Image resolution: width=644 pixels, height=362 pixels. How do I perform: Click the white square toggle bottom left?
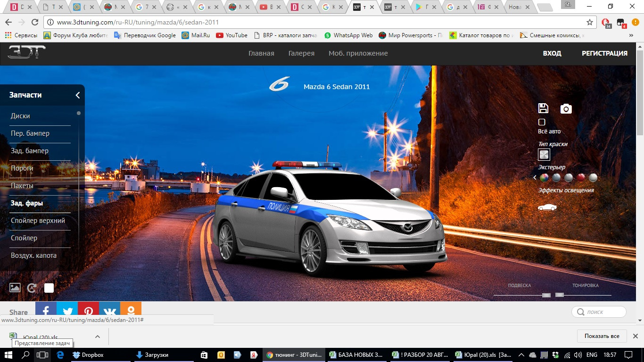[x=49, y=288]
